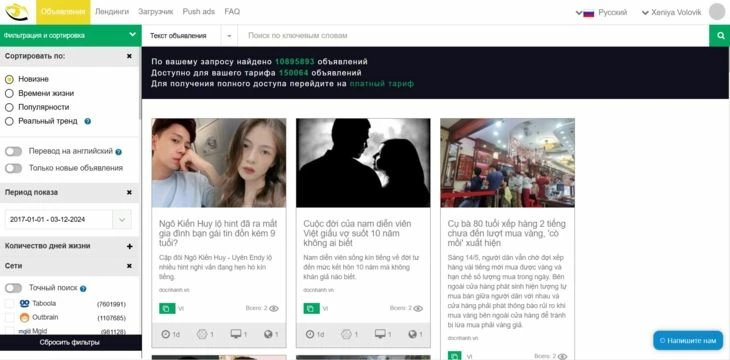Open the Русский language dropdown

click(602, 13)
